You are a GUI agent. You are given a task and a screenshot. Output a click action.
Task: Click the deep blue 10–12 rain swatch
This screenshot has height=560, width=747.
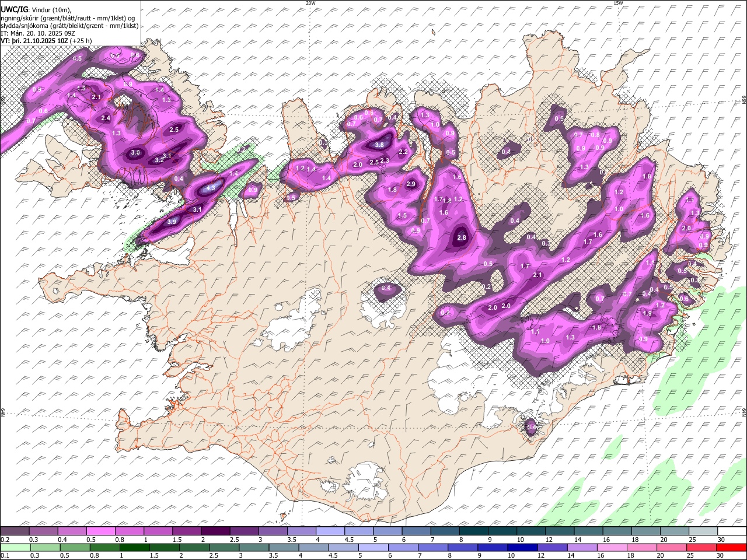[x=522, y=547]
